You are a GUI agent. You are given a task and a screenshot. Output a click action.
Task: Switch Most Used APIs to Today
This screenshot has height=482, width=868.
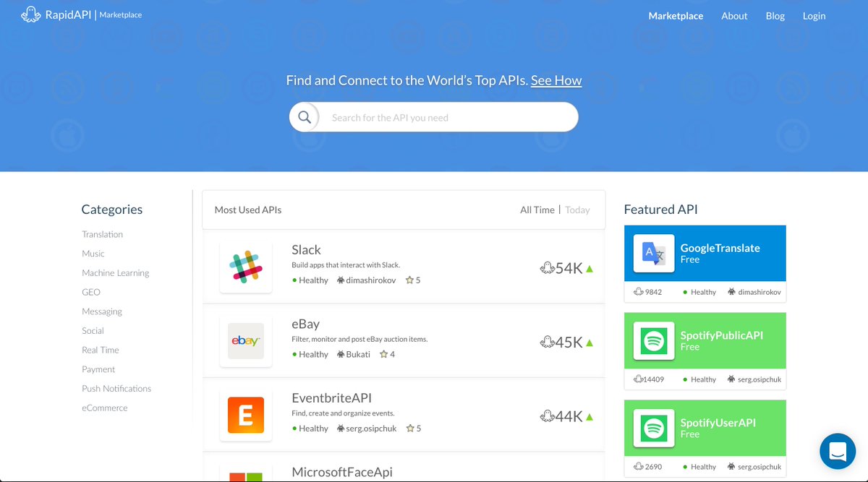(577, 210)
